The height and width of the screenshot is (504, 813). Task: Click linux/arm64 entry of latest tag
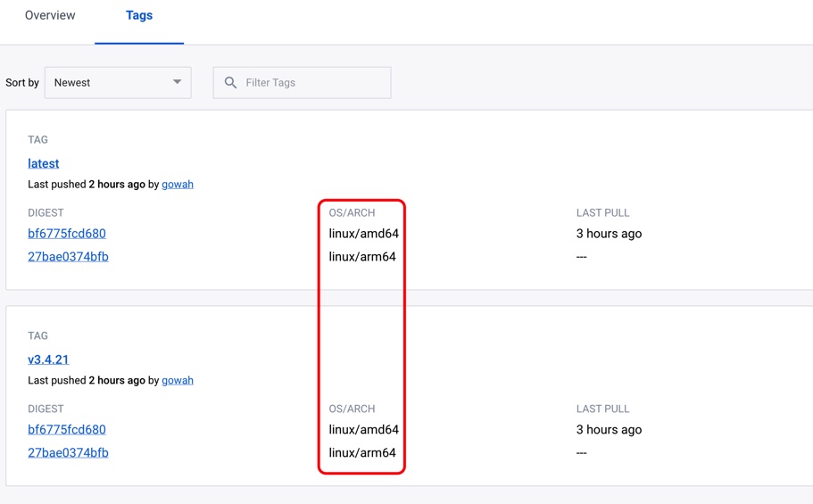click(362, 257)
